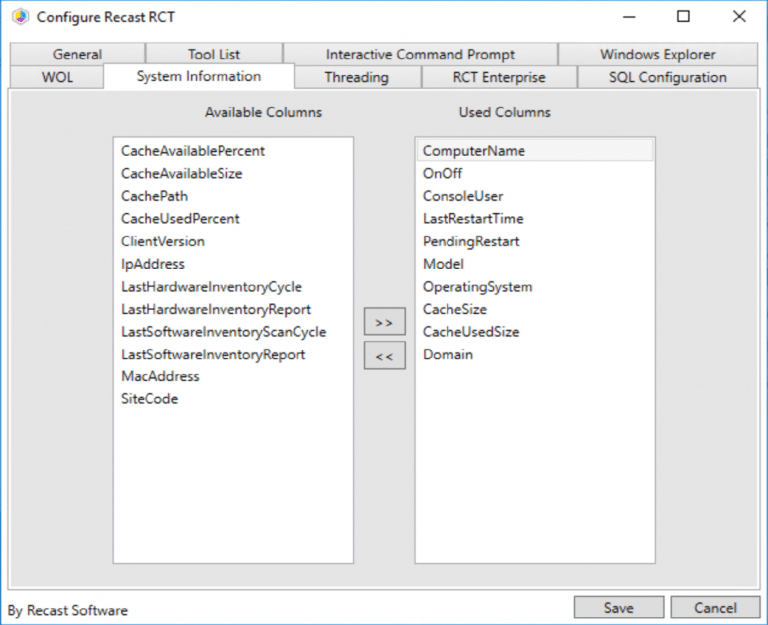Screen dimensions: 768x625
Task: Select ComputerName in Used Columns
Action: point(535,150)
